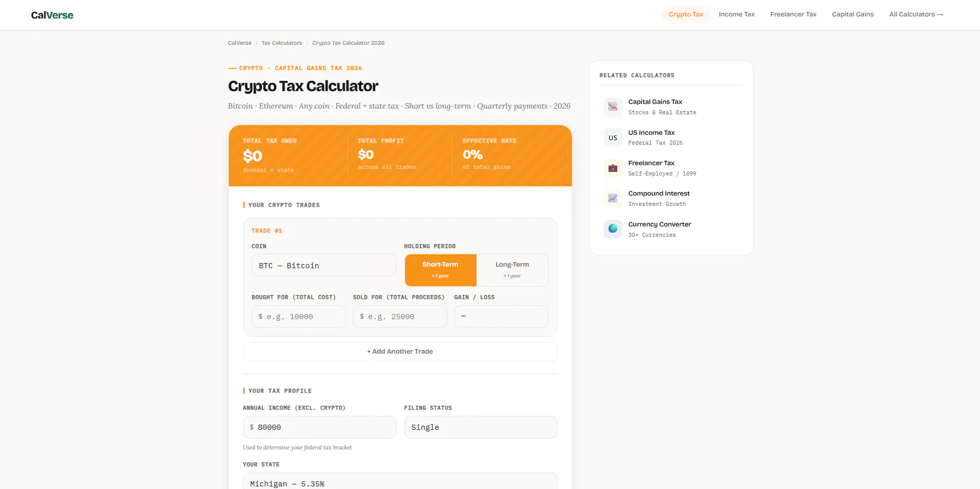Click Add Another Trade button

[400, 352]
